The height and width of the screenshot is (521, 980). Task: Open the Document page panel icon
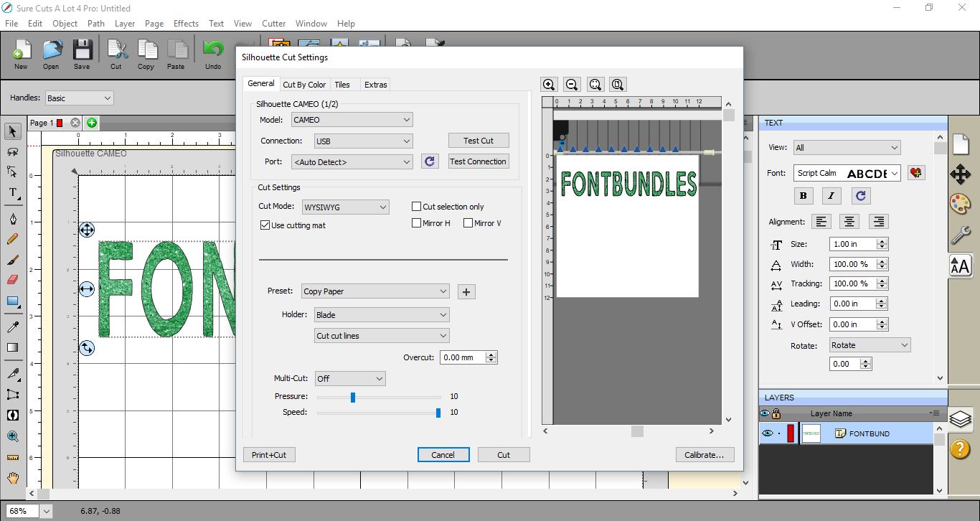click(x=960, y=144)
